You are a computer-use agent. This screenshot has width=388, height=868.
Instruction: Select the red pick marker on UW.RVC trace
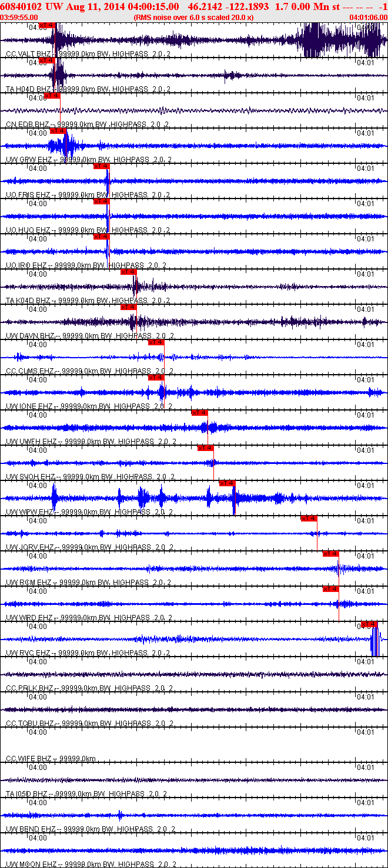click(x=369, y=624)
